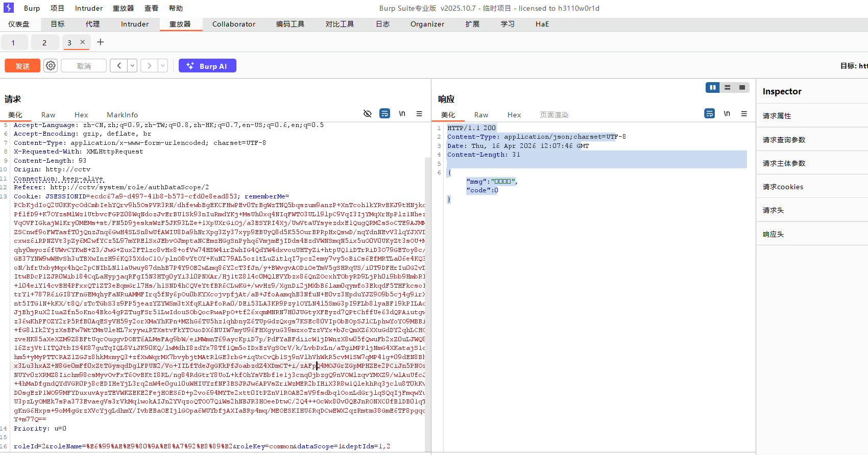Switch request view to Raw
This screenshot has height=455, width=868.
[49, 115]
